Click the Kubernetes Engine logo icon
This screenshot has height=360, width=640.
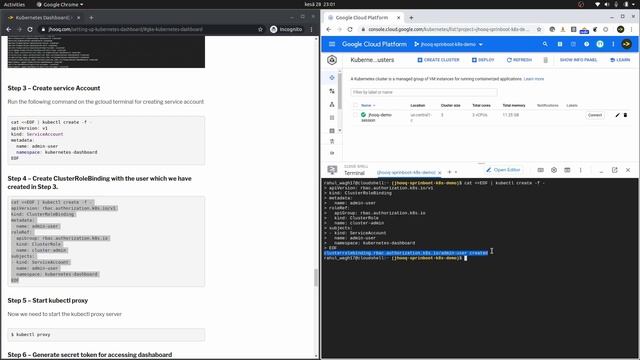[x=332, y=60]
